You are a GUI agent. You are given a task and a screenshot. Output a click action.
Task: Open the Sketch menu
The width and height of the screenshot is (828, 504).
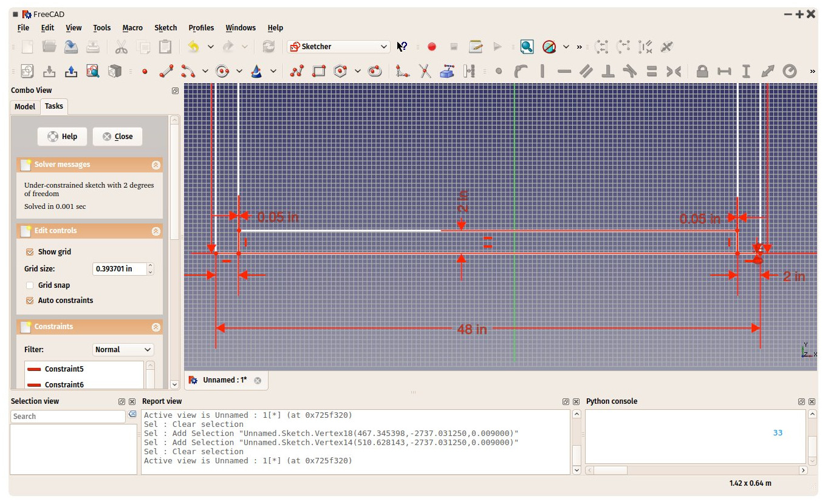[x=166, y=28]
